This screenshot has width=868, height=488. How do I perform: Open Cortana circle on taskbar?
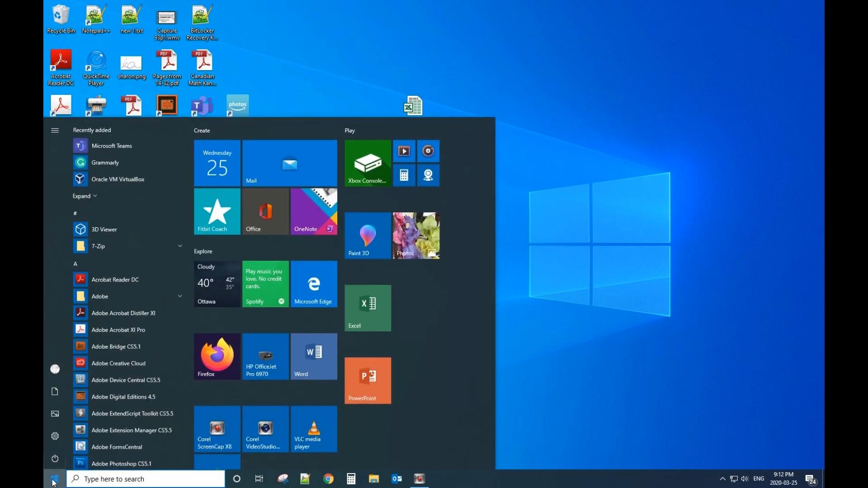pos(236,479)
